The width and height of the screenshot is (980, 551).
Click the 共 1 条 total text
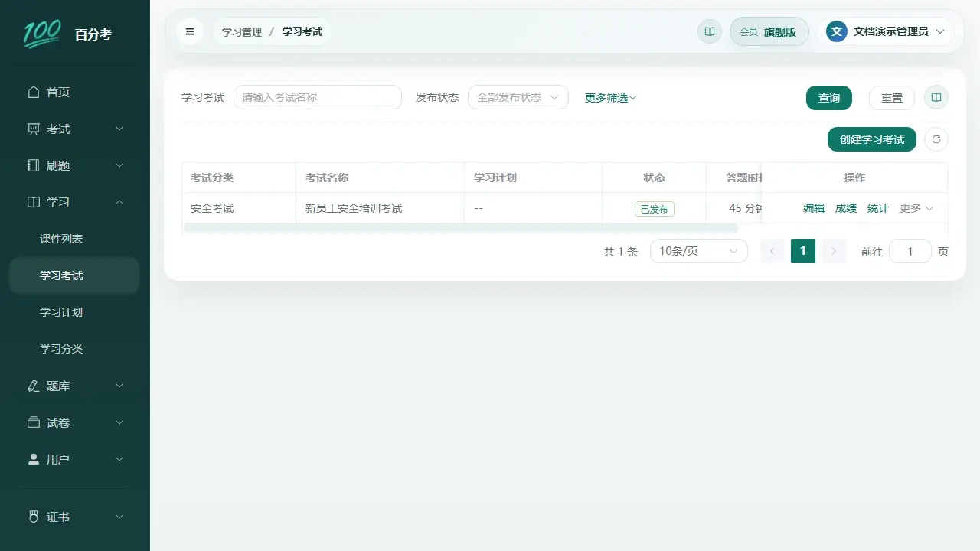click(620, 252)
